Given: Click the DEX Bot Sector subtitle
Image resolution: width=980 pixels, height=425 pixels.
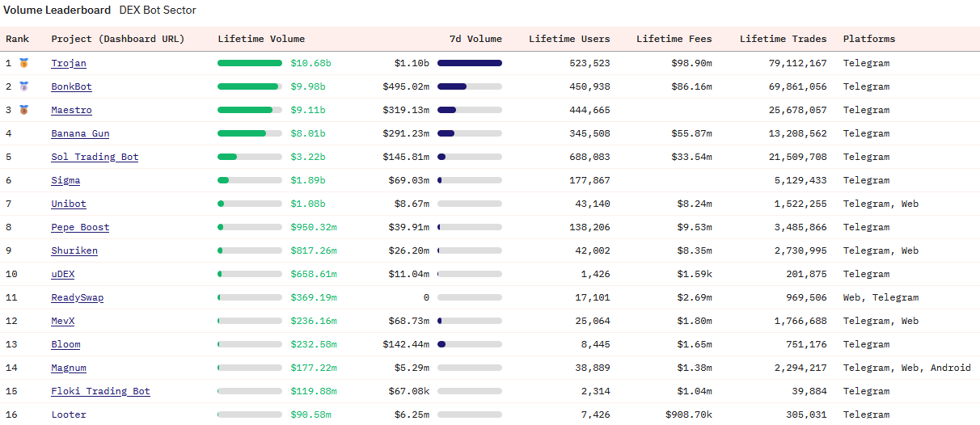Looking at the screenshot, I should click(x=158, y=11).
